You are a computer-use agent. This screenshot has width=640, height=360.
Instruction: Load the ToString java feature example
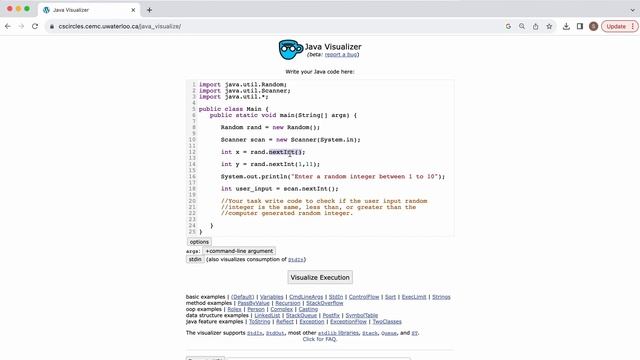click(260, 322)
